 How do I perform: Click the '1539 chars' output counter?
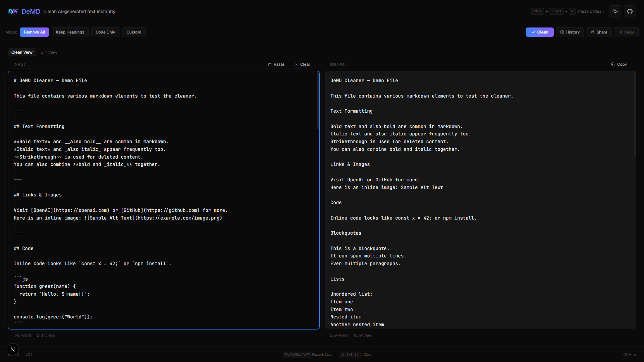click(x=363, y=335)
